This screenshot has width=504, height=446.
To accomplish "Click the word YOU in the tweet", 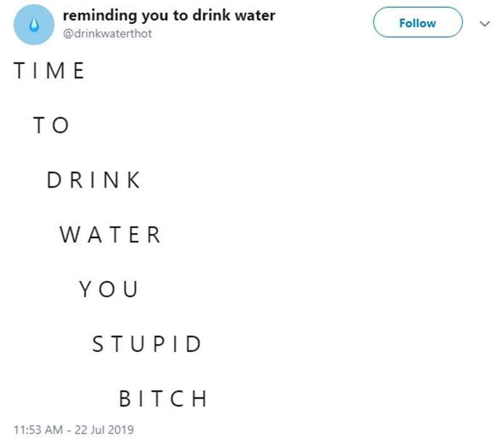I will (108, 290).
